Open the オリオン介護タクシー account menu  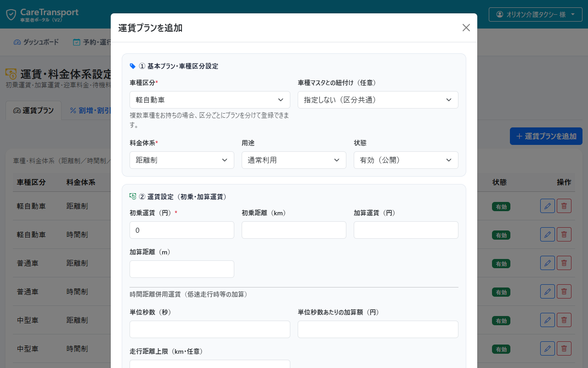(535, 14)
